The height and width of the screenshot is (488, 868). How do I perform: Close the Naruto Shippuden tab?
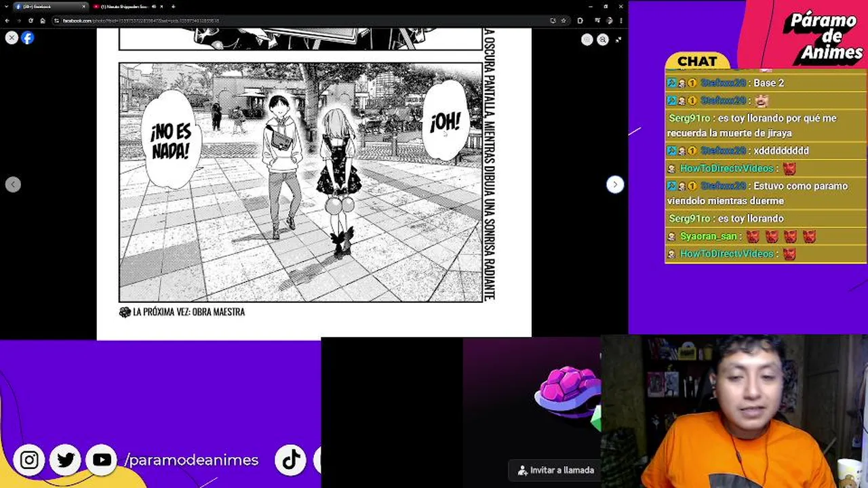(x=162, y=7)
